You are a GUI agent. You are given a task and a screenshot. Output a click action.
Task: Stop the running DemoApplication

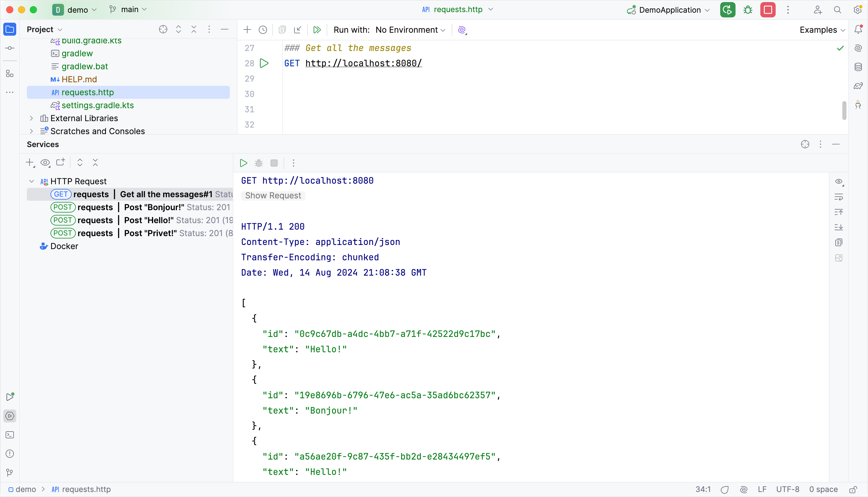pos(768,9)
